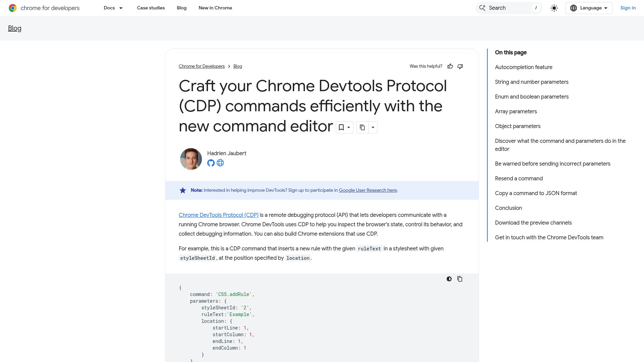The height and width of the screenshot is (362, 644).
Task: Jump to Conclusion section
Action: click(508, 208)
